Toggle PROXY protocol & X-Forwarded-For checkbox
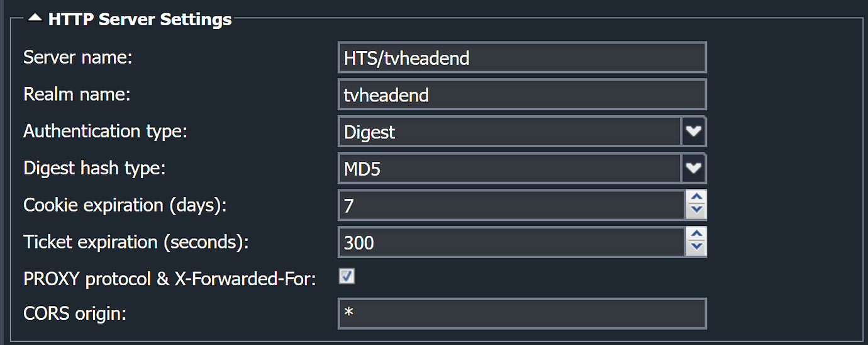This screenshot has width=868, height=345. (x=347, y=276)
